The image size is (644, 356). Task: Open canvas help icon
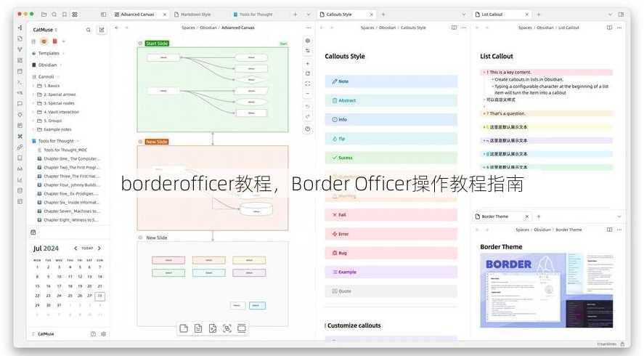(308, 129)
